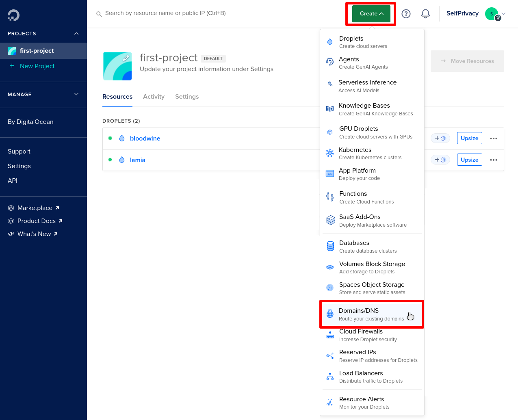This screenshot has height=420, width=518.
Task: Click the Cloud Firewalls icon
Action: (330, 335)
